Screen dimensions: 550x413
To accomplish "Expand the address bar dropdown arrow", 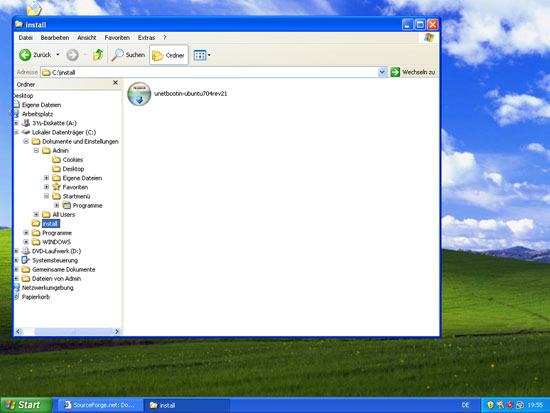I will click(382, 72).
